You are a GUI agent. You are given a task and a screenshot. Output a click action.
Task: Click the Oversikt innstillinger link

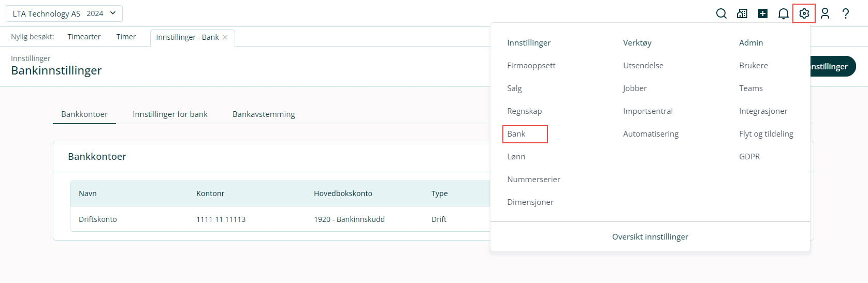(650, 237)
